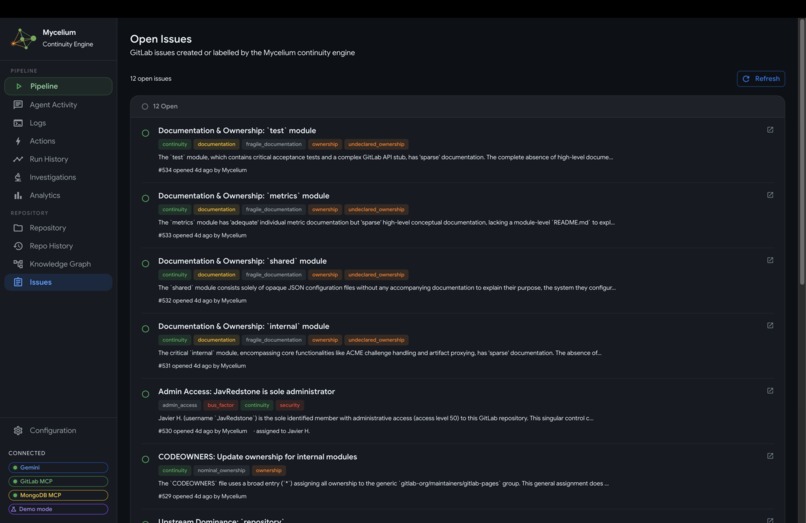Click the GitLab MCP connection badge
Image resolution: width=806 pixels, height=523 pixels.
58,481
